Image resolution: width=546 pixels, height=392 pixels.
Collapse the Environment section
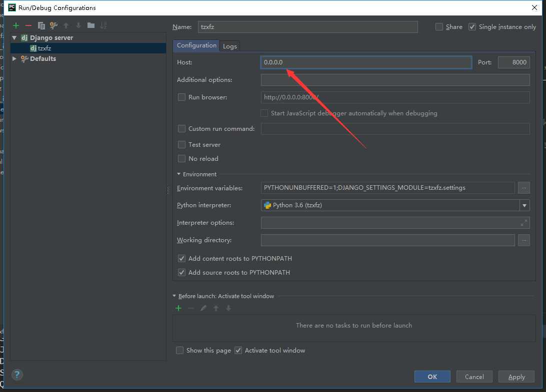[x=178, y=174]
